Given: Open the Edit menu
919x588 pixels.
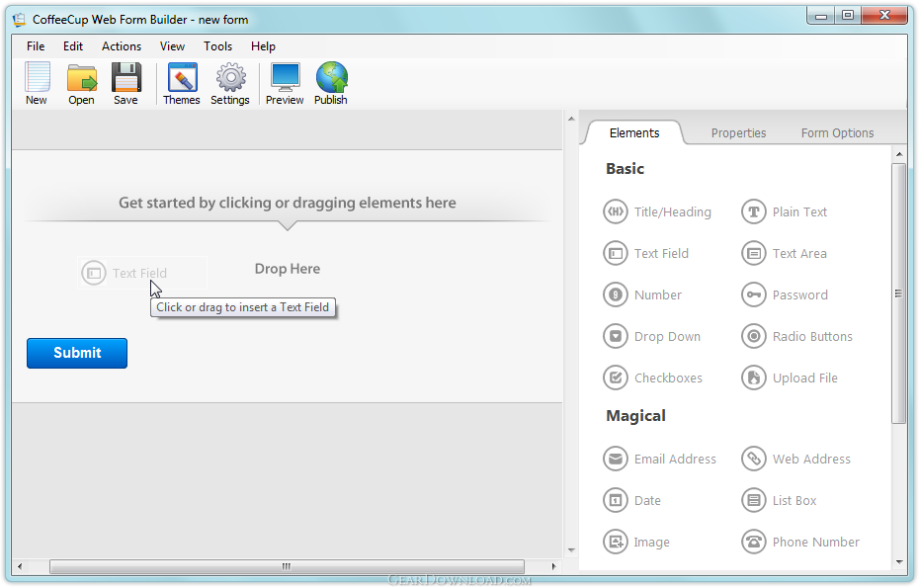Looking at the screenshot, I should 73,46.
